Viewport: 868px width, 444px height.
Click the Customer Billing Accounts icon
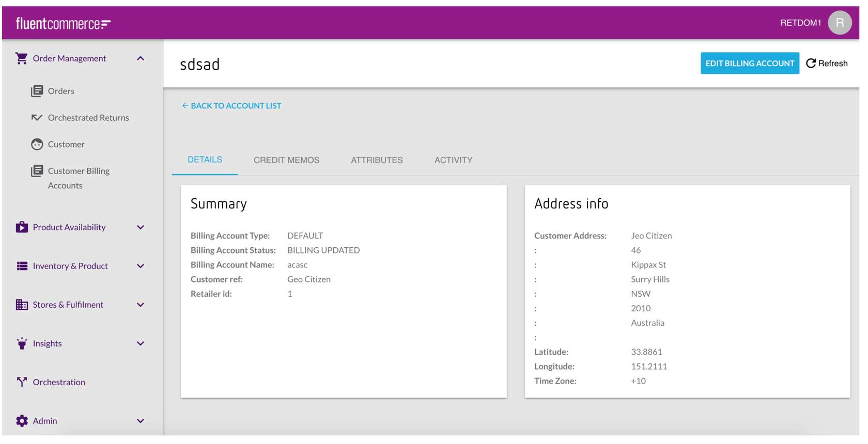click(x=37, y=171)
